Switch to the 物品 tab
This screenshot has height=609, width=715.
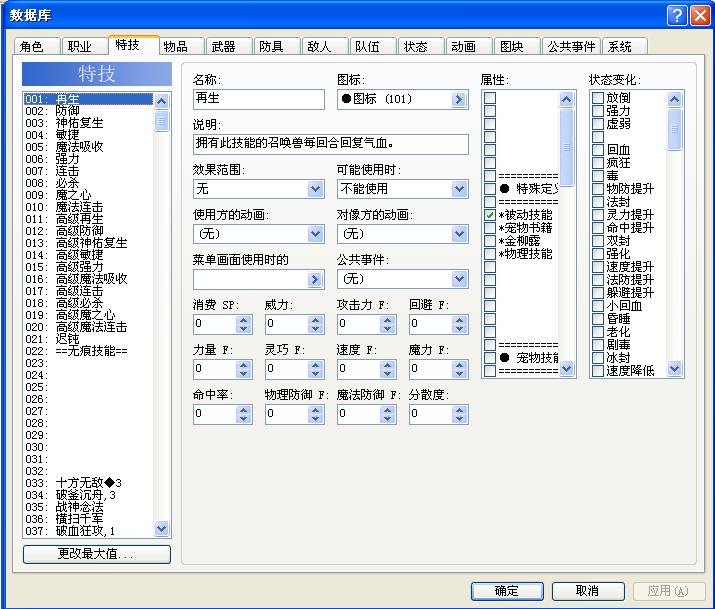click(x=181, y=46)
